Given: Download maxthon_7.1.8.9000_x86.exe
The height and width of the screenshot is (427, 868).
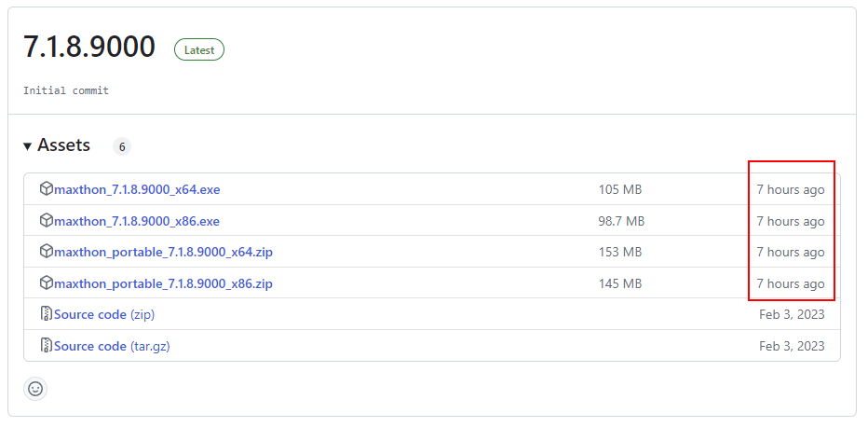Looking at the screenshot, I should point(137,221).
